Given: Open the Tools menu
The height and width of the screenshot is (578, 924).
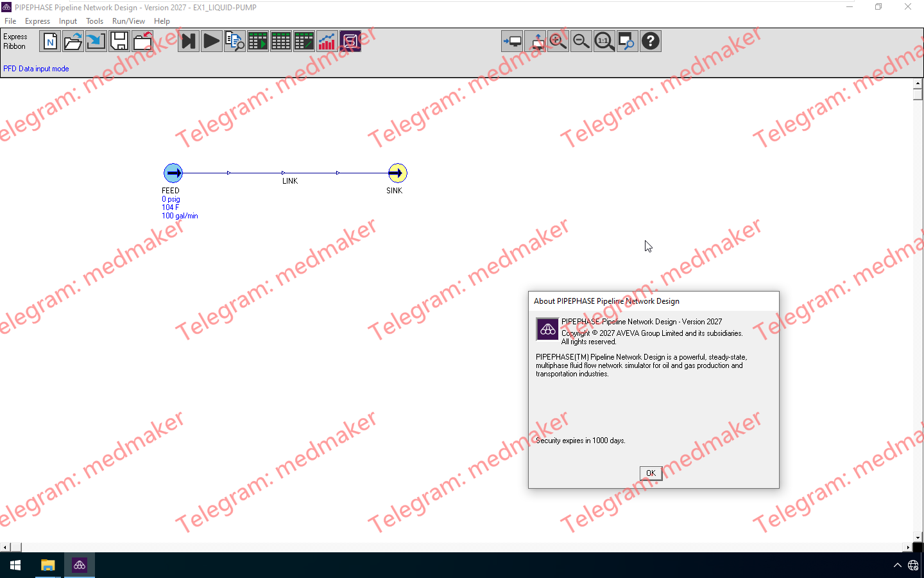Looking at the screenshot, I should point(95,21).
